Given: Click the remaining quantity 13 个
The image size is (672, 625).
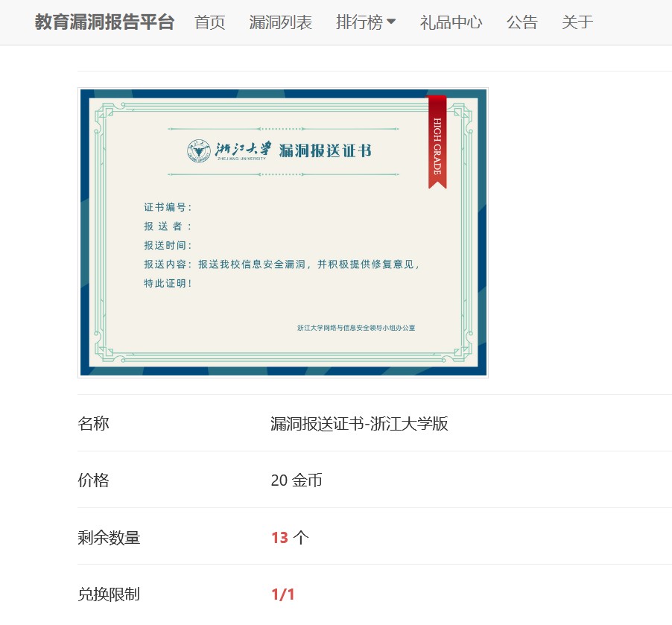Looking at the screenshot, I should (x=290, y=537).
